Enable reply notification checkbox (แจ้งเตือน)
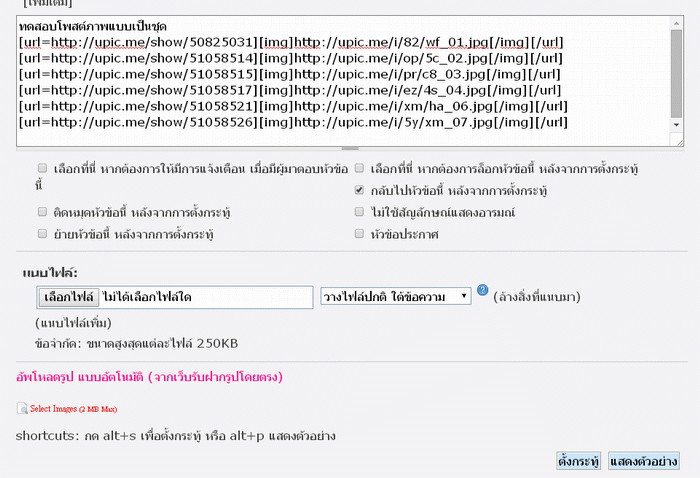Viewport: 700px width, 478px height. (42, 169)
